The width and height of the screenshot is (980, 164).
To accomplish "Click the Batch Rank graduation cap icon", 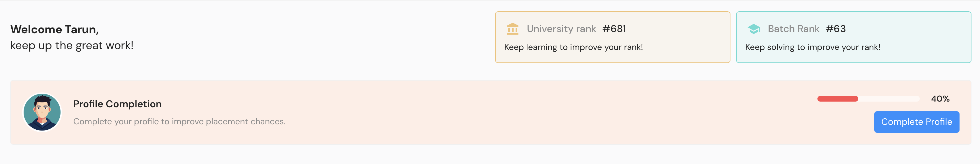I will point(753,29).
